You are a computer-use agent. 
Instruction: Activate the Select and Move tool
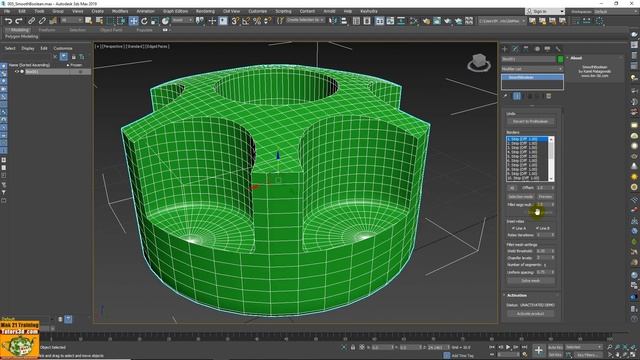[133, 20]
